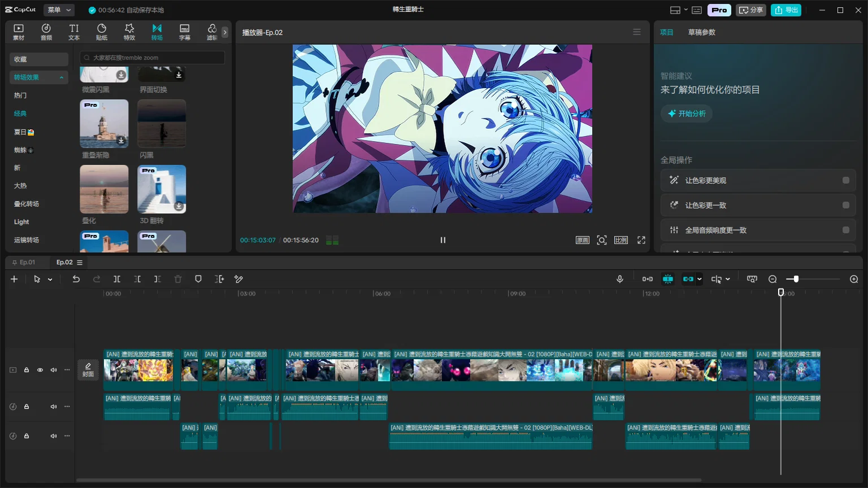The image size is (868, 488).
Task: Click the delete-right trim icon
Action: (158, 279)
